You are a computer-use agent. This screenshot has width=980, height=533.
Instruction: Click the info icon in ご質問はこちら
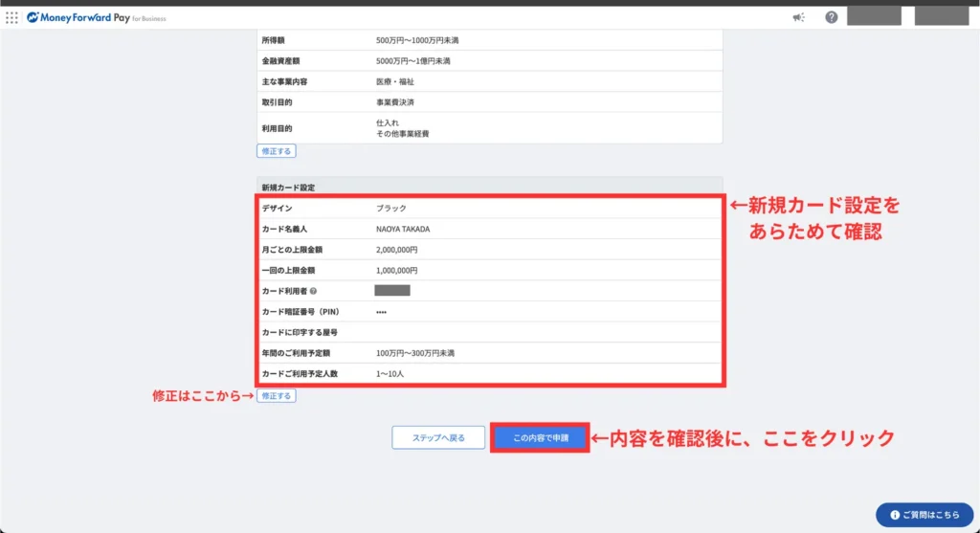click(x=894, y=515)
